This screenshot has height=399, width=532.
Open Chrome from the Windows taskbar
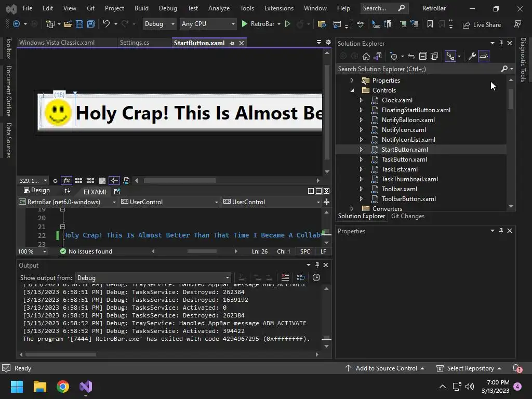click(x=63, y=387)
